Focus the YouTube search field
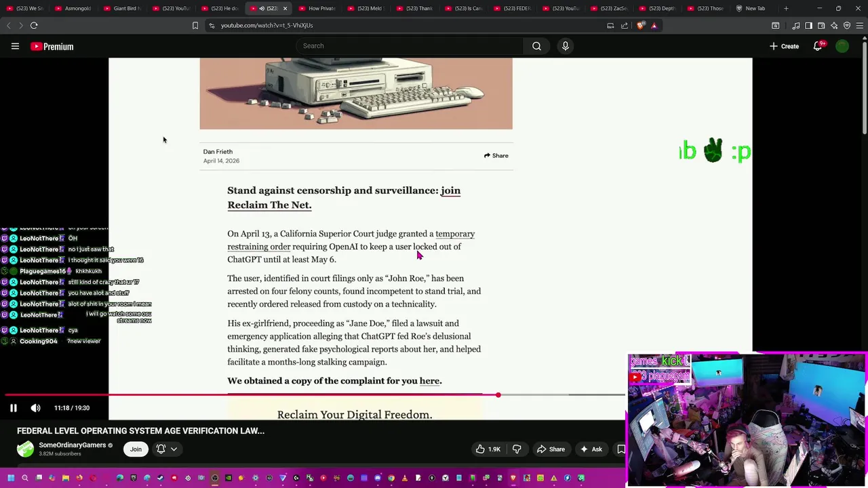The width and height of the screenshot is (868, 488). (410, 46)
